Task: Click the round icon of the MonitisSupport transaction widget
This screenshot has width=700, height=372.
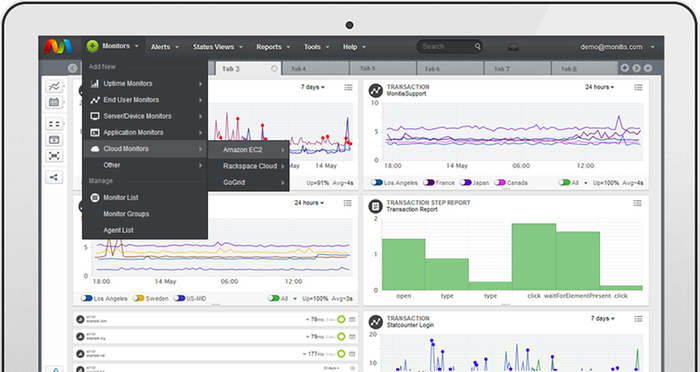Action: (x=376, y=90)
